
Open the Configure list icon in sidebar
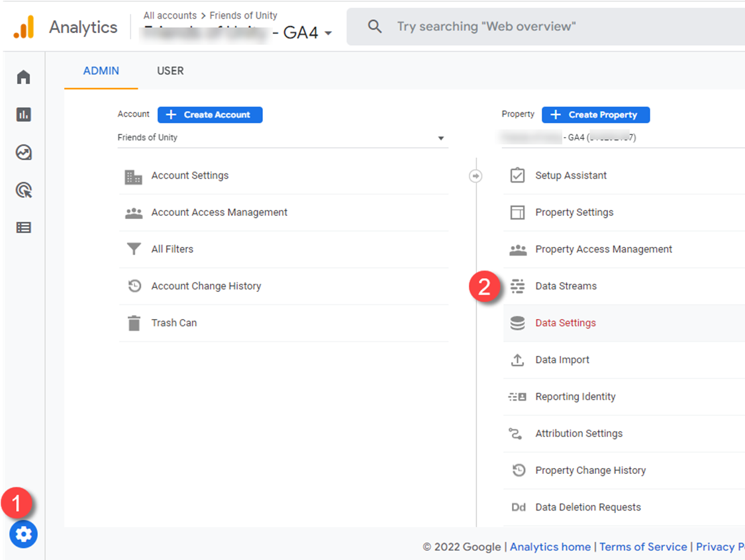pos(23,228)
